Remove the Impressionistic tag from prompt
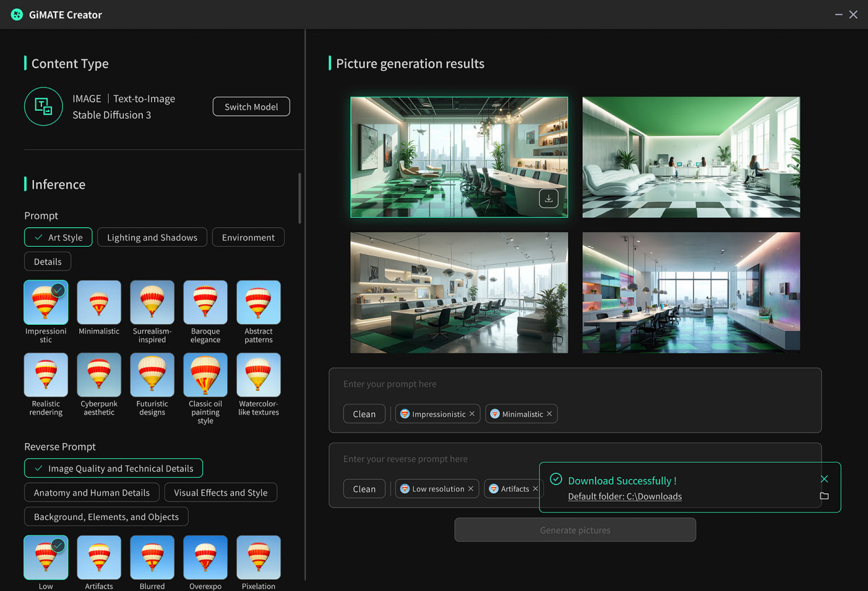This screenshot has height=591, width=868. tap(472, 414)
